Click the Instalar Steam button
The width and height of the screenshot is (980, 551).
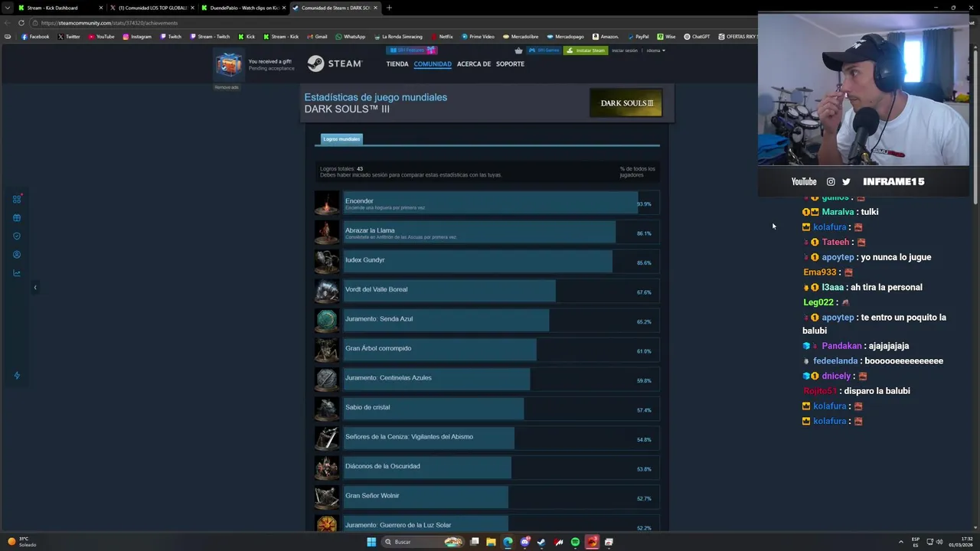[586, 51]
